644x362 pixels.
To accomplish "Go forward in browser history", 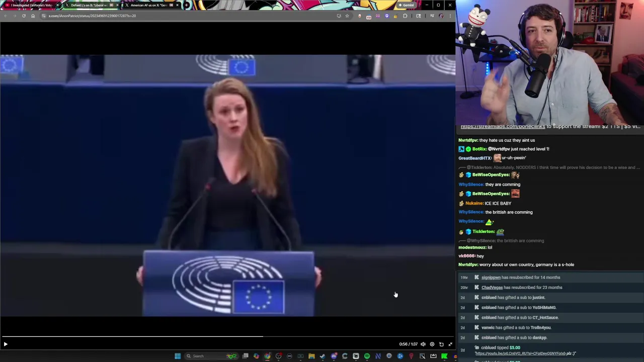I will tap(15, 16).
